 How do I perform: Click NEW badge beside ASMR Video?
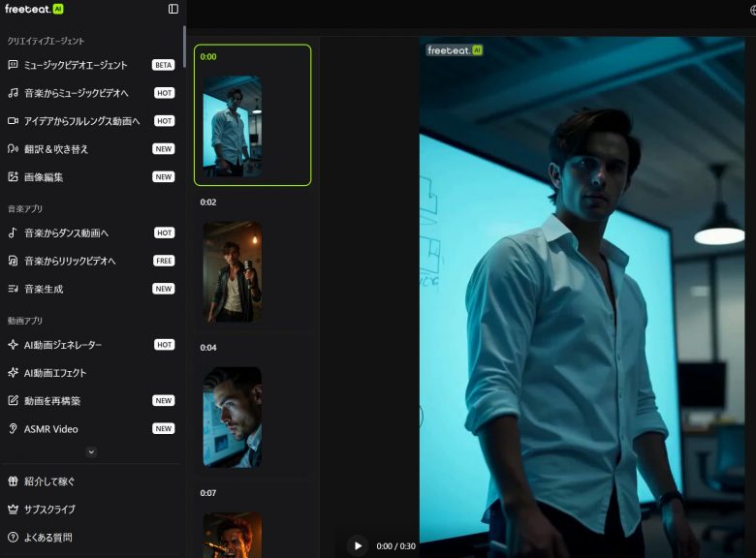tap(164, 428)
